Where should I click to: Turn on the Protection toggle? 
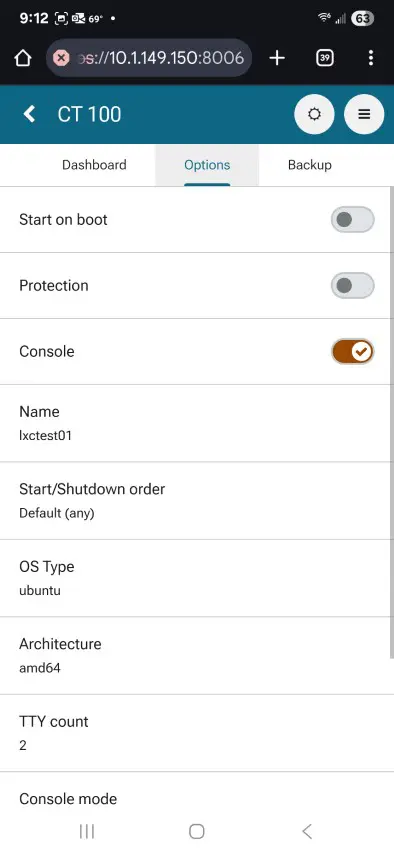pos(353,285)
